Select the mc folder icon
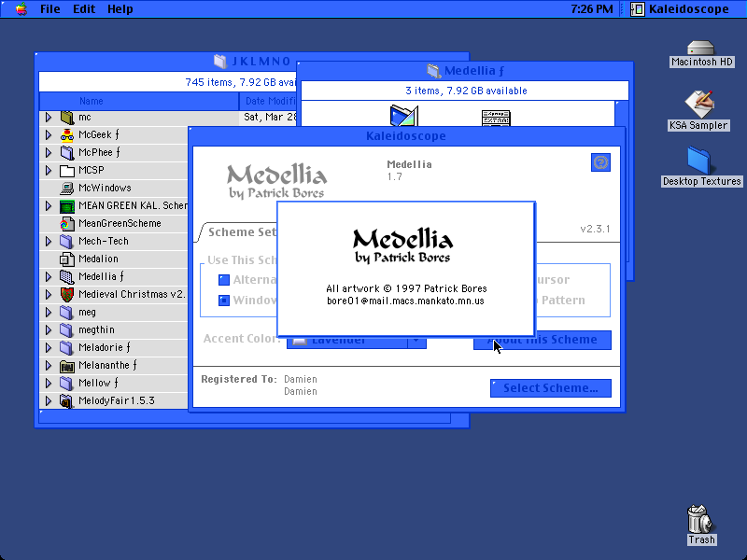747x560 pixels. click(67, 118)
